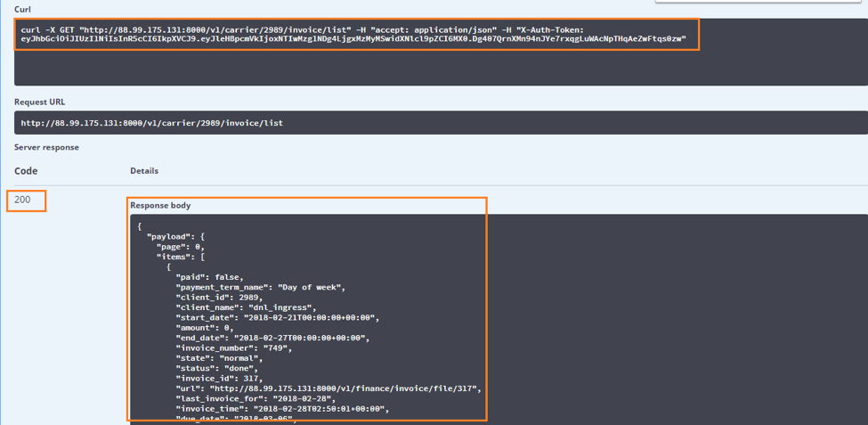868x425 pixels.
Task: Click the "client_name": "dnl_ingress" line
Action: tap(246, 307)
